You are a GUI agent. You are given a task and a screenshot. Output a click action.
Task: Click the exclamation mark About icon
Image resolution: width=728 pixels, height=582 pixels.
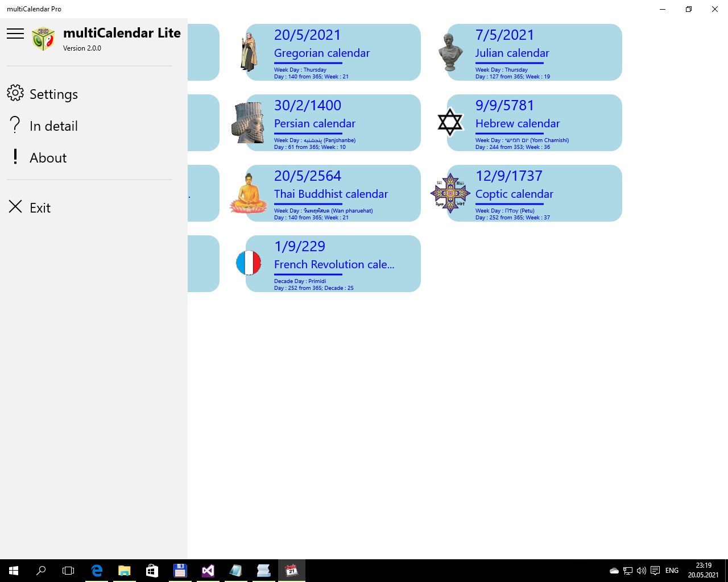15,157
